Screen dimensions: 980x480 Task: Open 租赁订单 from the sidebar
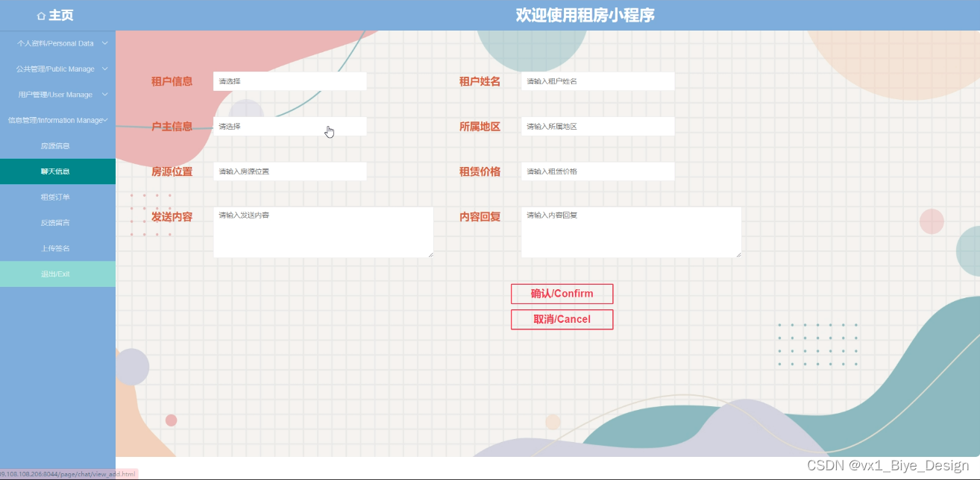(x=57, y=197)
